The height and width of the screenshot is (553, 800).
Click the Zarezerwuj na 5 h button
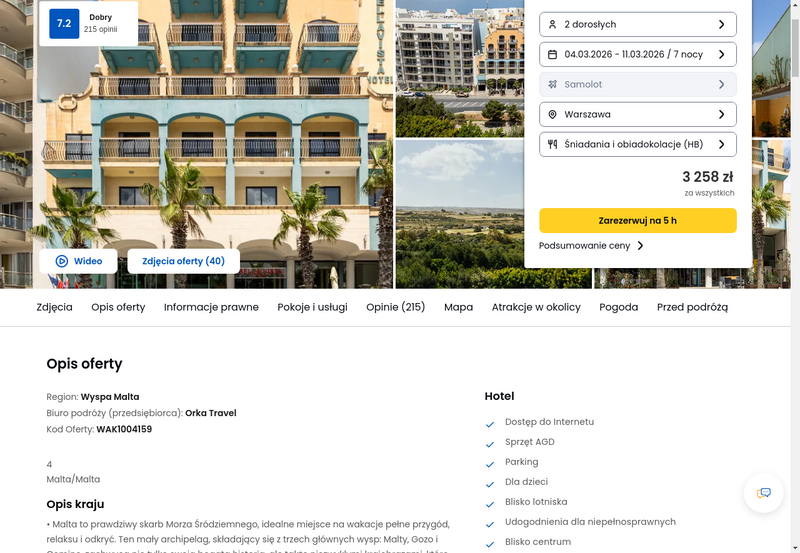point(638,220)
